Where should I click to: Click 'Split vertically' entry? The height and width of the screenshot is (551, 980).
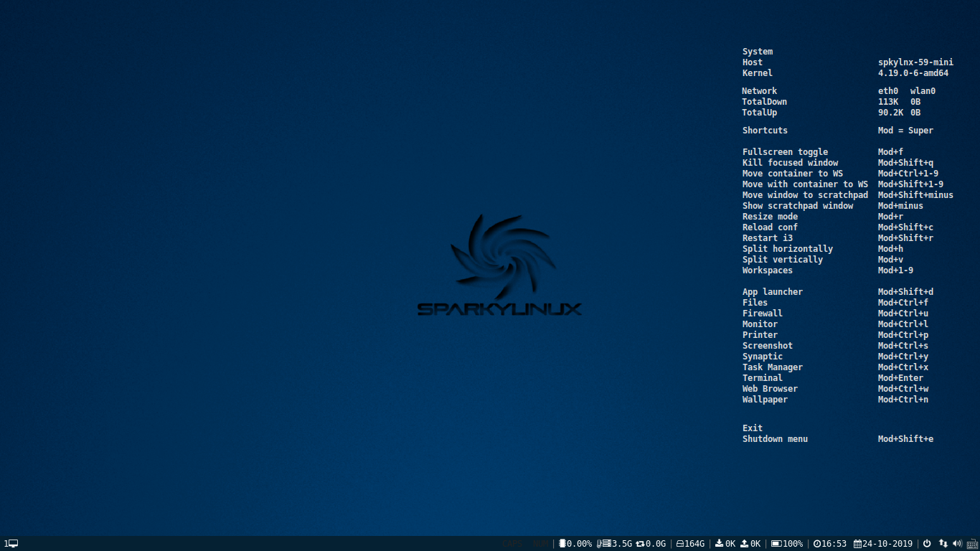783,260
